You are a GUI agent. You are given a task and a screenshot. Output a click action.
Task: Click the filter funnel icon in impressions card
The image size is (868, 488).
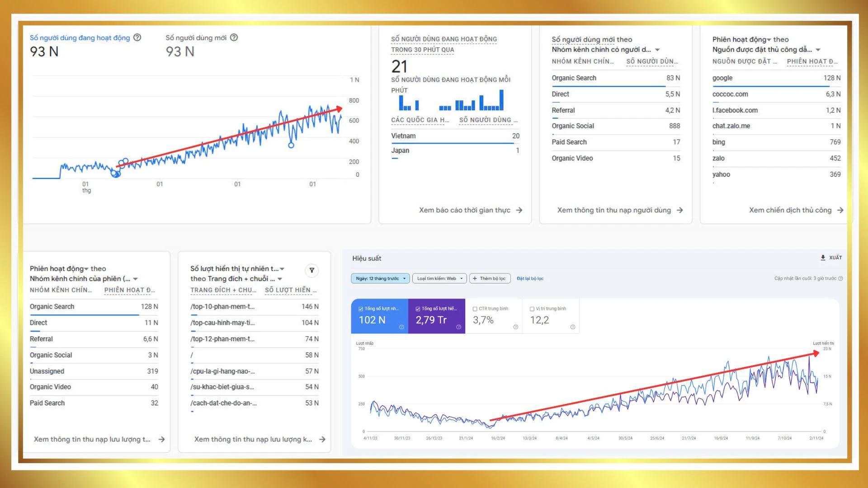[x=311, y=270]
